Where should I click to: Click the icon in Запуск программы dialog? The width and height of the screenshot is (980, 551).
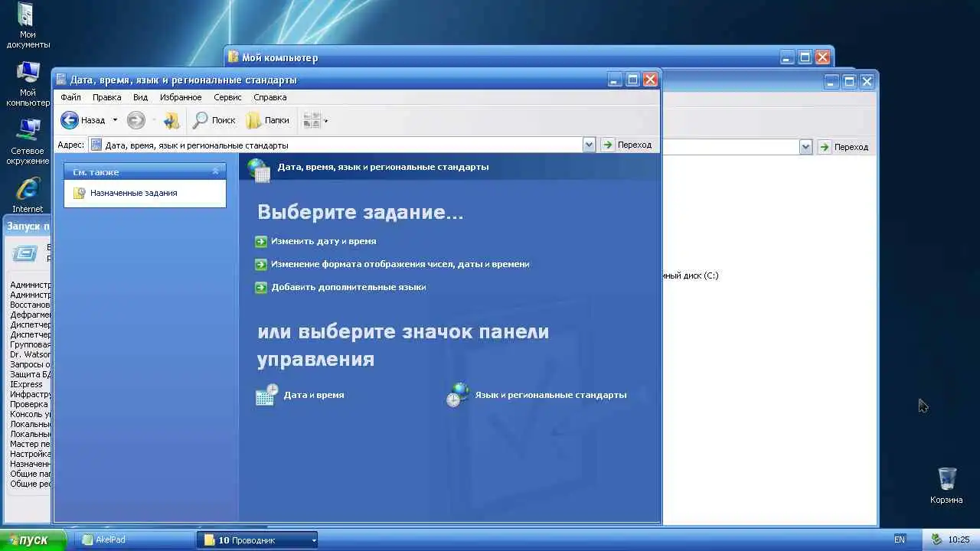[x=24, y=253]
